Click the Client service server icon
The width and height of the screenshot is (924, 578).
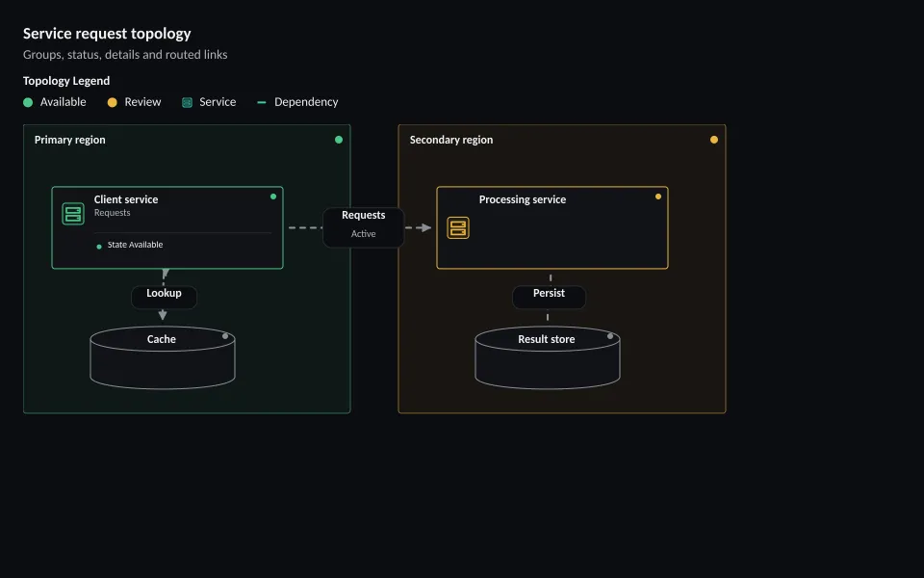(x=73, y=214)
